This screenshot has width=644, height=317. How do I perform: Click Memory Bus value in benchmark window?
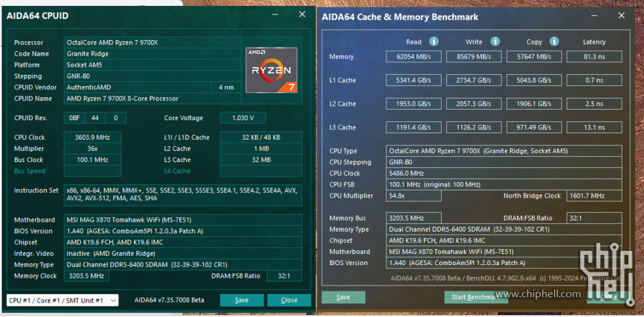413,218
